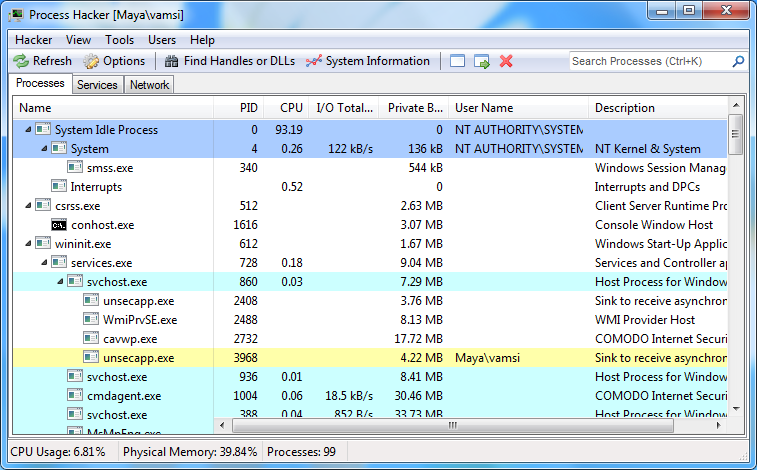Sort by the CPU column header

pyautogui.click(x=287, y=108)
